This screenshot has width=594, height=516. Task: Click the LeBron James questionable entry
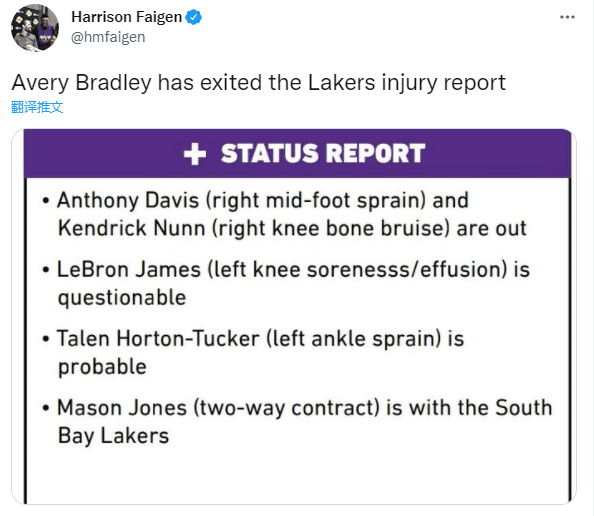(x=293, y=283)
